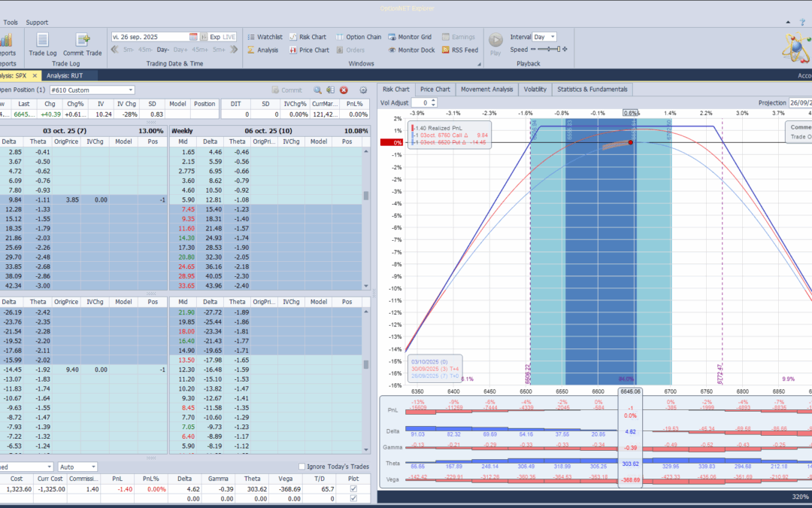This screenshot has width=812, height=508.
Task: Click the 45m+ step button
Action: pyautogui.click(x=200, y=50)
